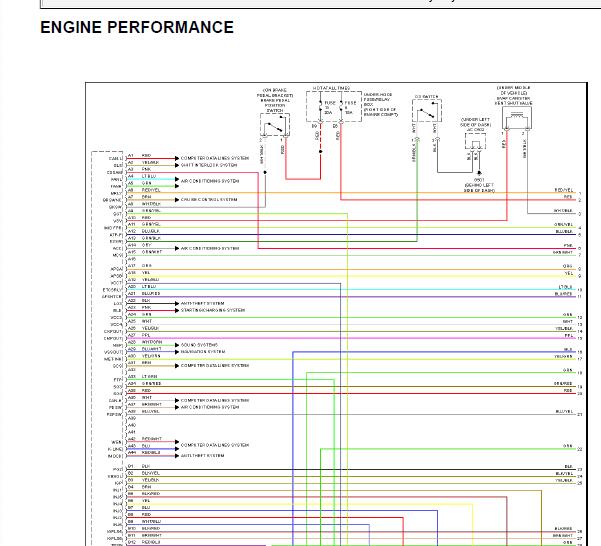Click the A42 RED/WHT wire label
601x546 pixels.
(x=152, y=439)
